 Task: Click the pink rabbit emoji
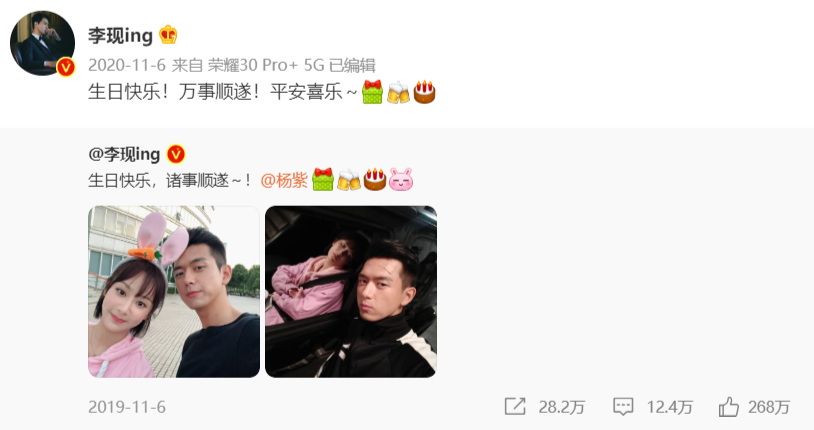(x=401, y=180)
